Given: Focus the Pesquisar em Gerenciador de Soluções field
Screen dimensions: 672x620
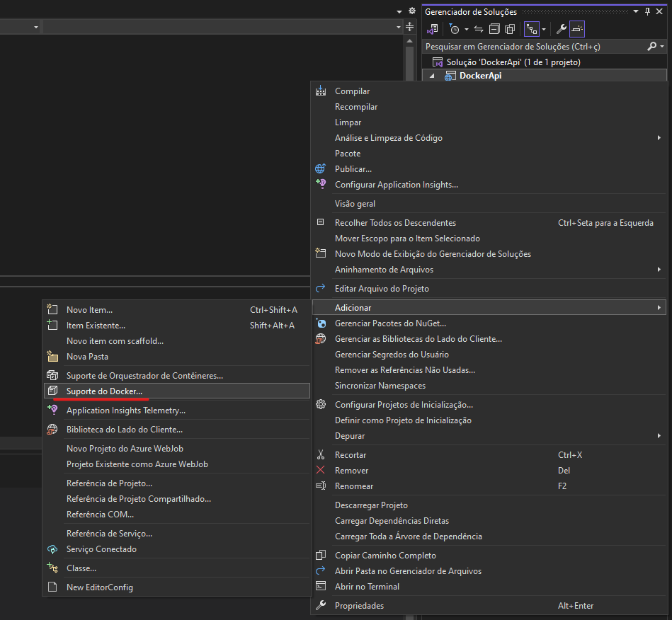Looking at the screenshot, I should click(535, 46).
